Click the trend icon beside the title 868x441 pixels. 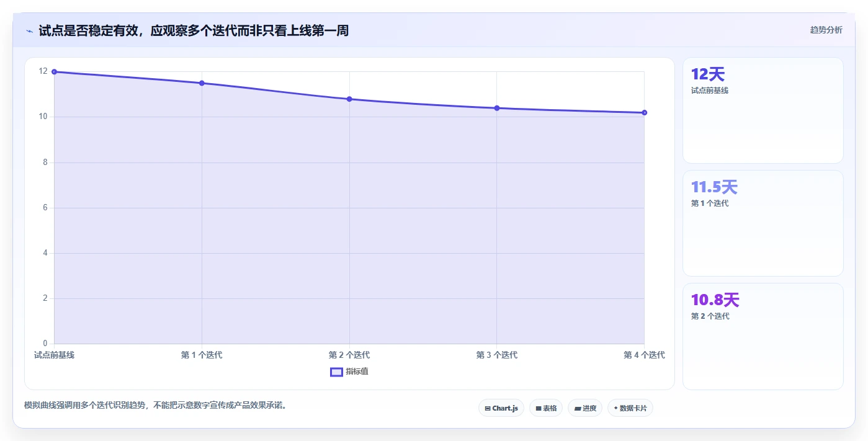[x=29, y=30]
